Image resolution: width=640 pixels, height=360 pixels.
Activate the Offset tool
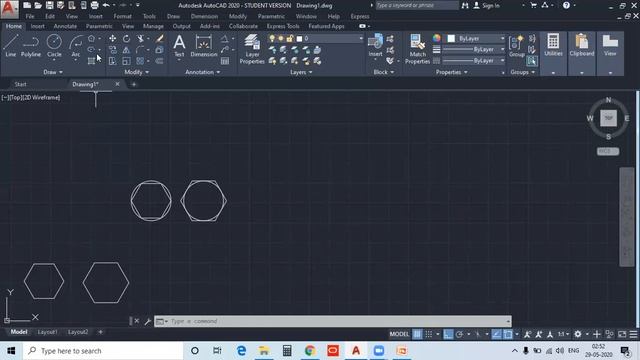tap(159, 61)
